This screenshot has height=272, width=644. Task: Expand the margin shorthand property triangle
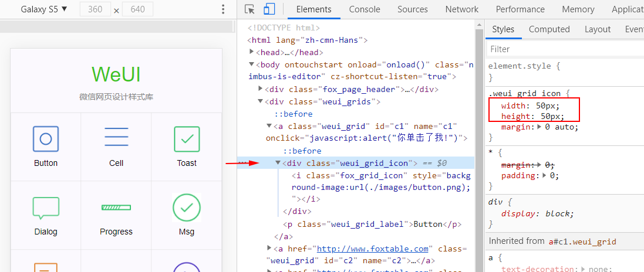(540, 127)
